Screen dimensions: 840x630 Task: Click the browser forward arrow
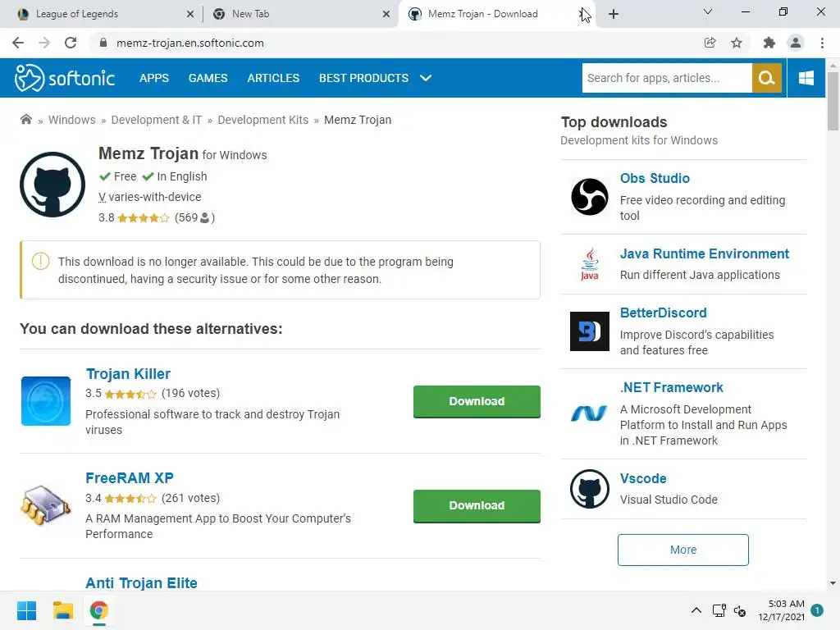pyautogui.click(x=44, y=43)
